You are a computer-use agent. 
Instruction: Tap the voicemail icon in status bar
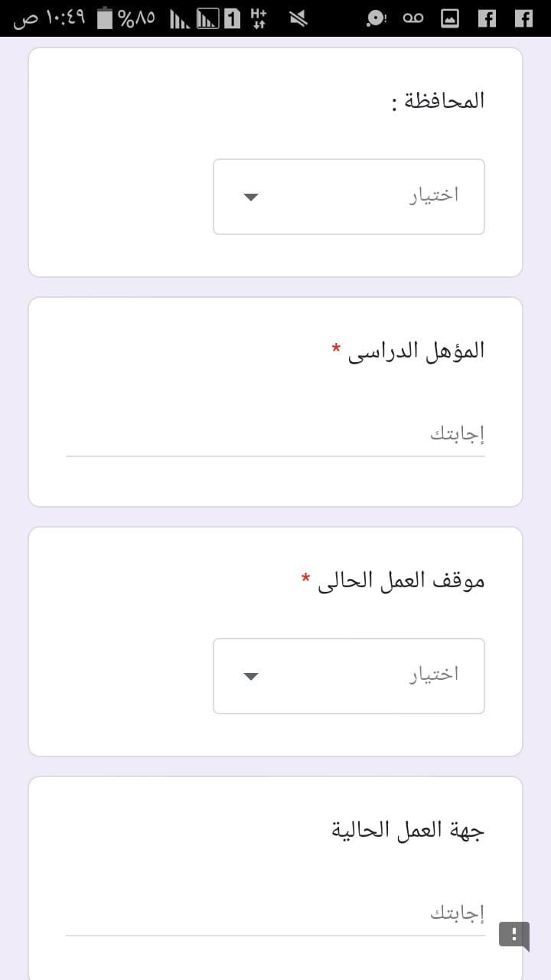(413, 18)
